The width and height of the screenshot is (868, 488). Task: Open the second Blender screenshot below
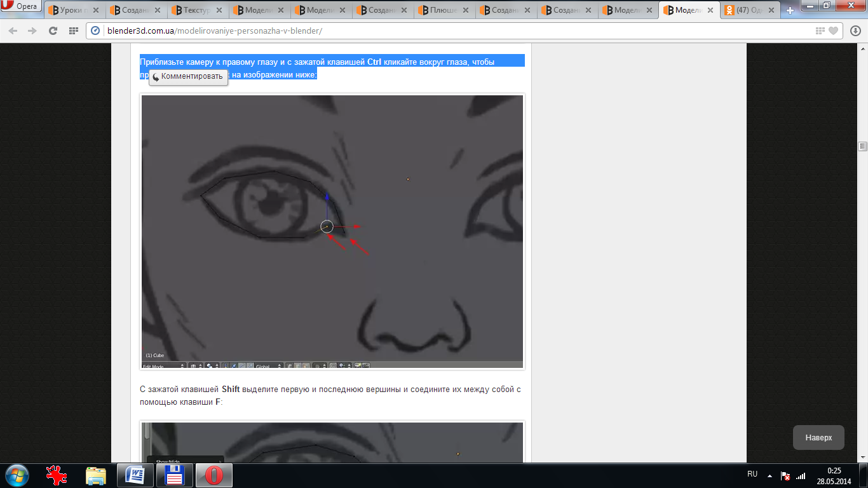point(332,442)
